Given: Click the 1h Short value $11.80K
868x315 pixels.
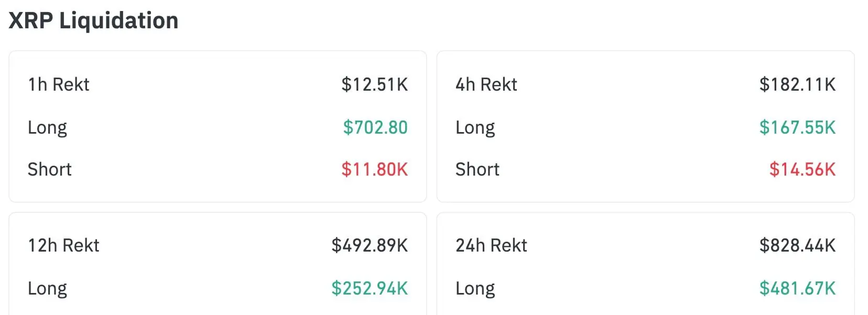Looking at the screenshot, I should point(374,169).
